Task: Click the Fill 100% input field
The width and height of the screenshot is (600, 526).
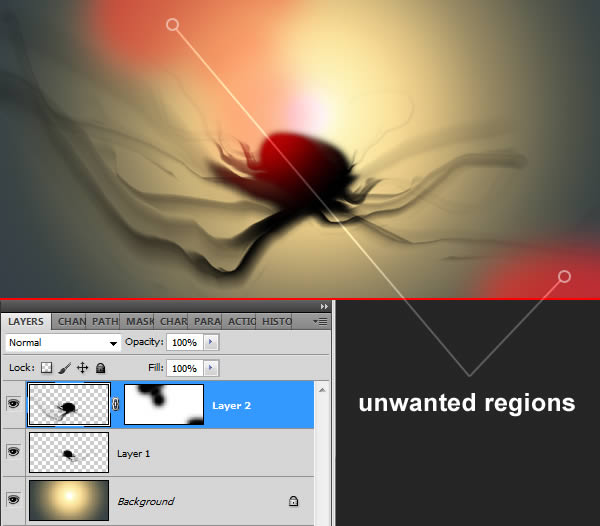Action: (185, 368)
